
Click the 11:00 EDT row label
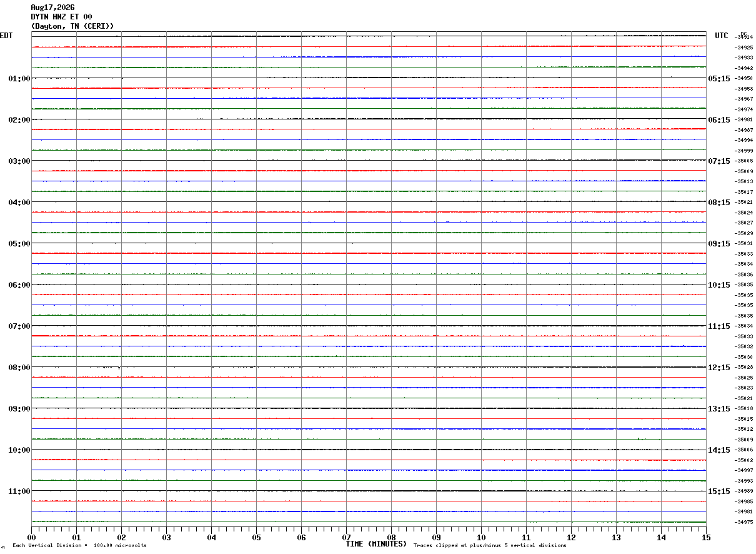tap(19, 491)
